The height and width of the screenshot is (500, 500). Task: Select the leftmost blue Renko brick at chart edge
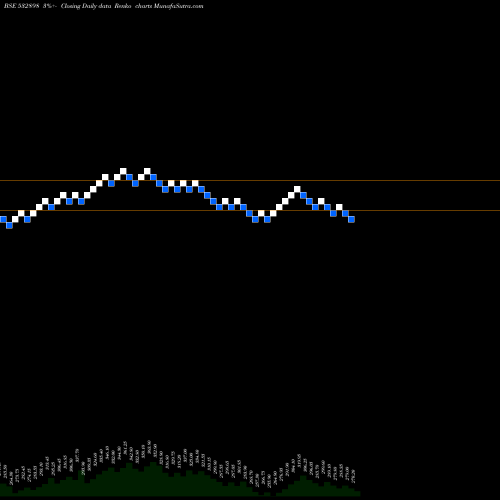(3, 219)
